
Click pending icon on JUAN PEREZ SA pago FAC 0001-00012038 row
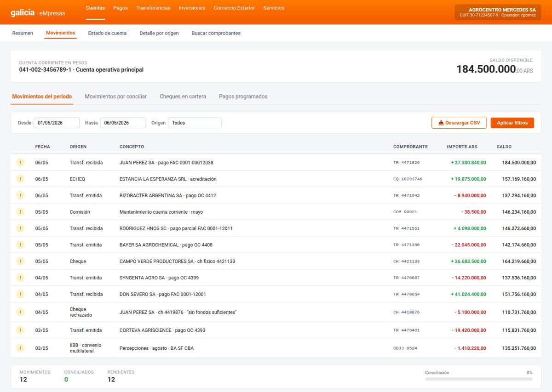pos(20,162)
